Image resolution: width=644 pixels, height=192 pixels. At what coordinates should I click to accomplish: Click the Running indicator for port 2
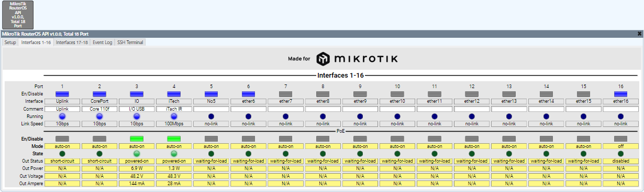tap(99, 116)
